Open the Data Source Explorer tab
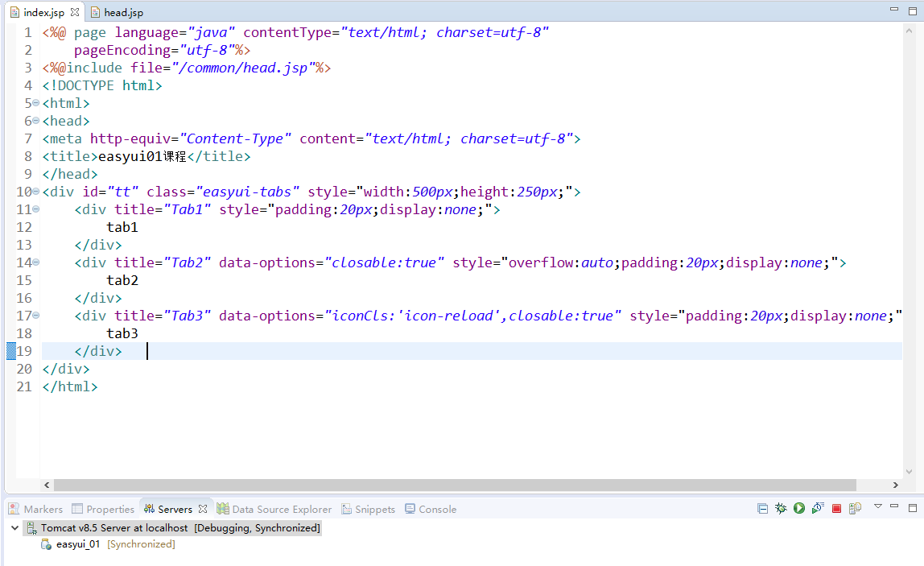This screenshot has width=924, height=566. point(274,509)
